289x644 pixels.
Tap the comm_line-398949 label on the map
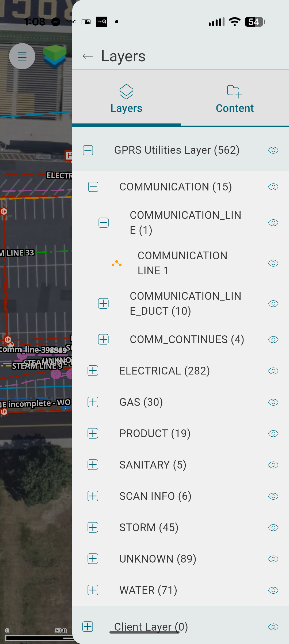pos(33,350)
